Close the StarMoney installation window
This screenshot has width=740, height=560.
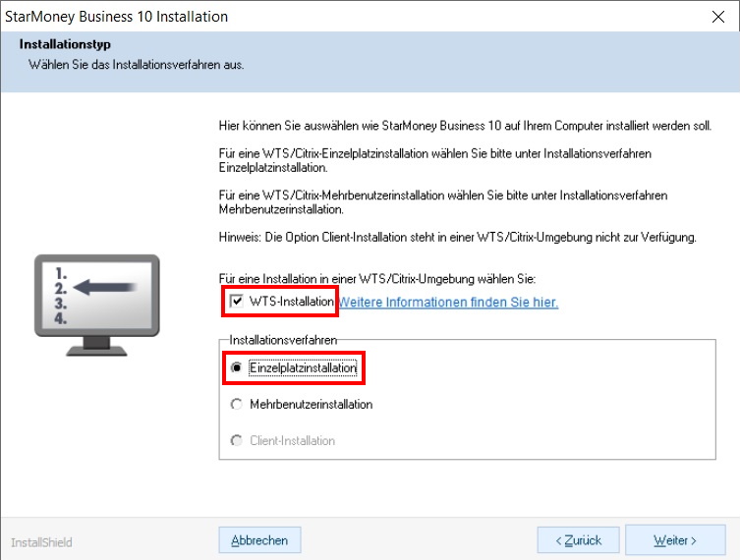click(x=718, y=17)
